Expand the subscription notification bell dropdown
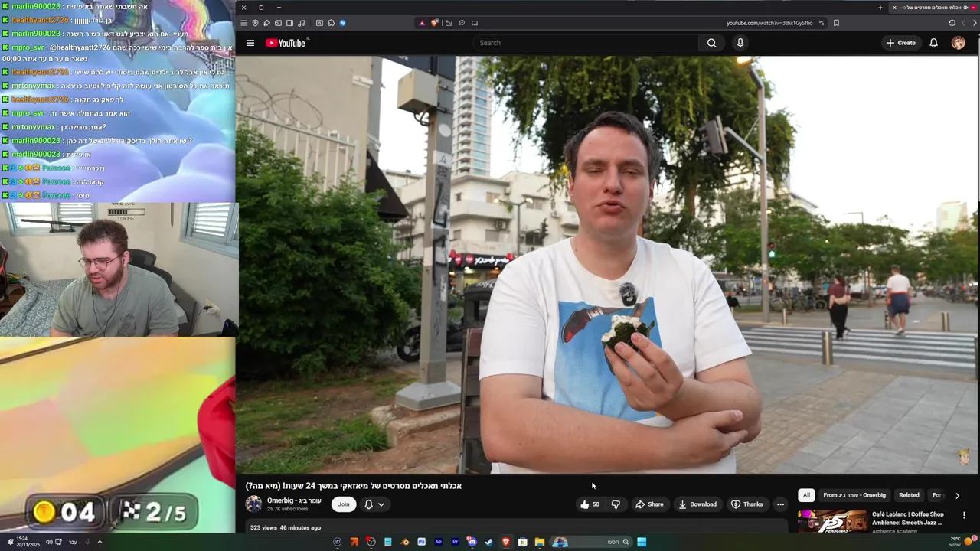980x551 pixels. coord(374,504)
